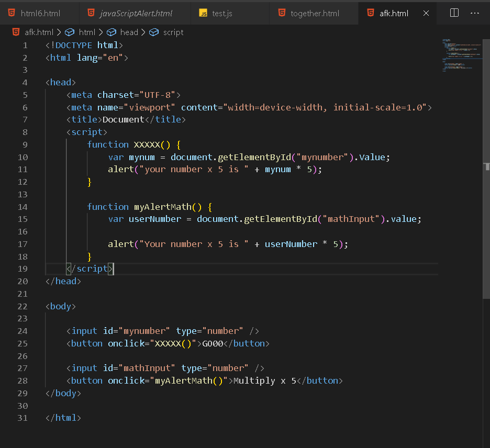The width and height of the screenshot is (490, 448).
Task: Click the opening <script> tag on line 8
Action: (87, 132)
